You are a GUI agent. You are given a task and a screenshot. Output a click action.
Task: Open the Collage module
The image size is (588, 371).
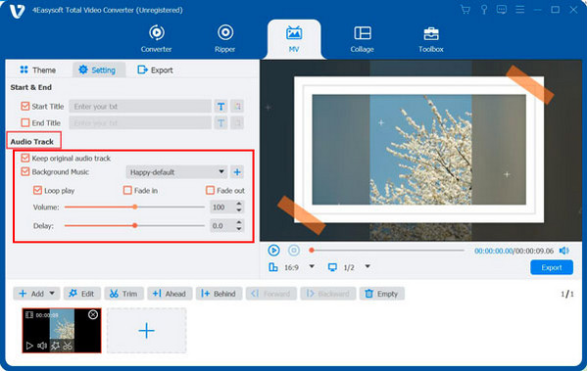click(363, 38)
